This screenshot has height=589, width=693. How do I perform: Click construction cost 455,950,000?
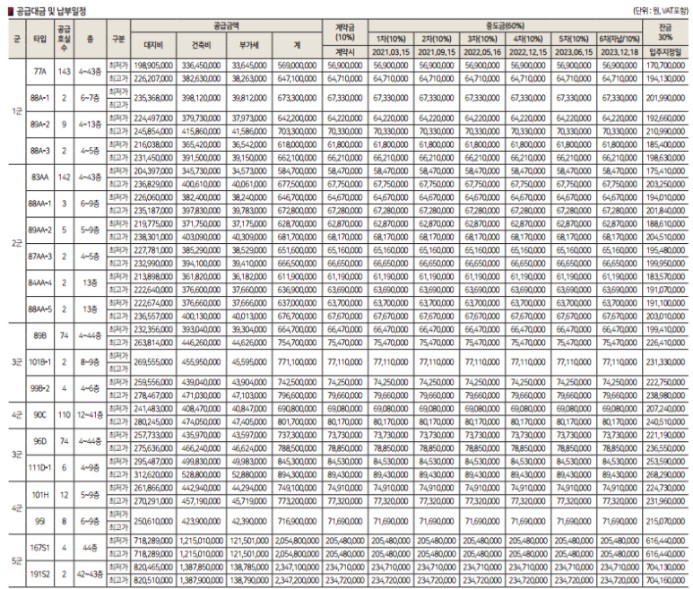point(201,362)
